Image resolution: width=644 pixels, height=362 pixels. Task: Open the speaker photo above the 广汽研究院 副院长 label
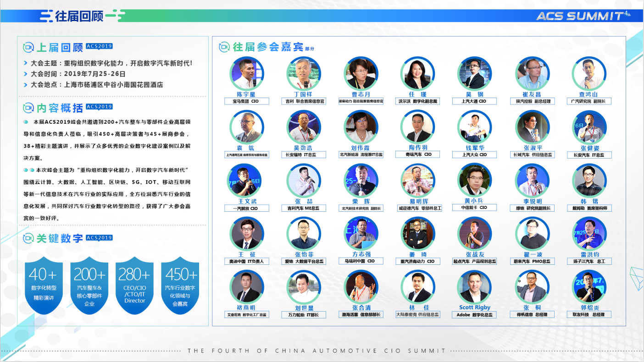pyautogui.click(x=589, y=73)
